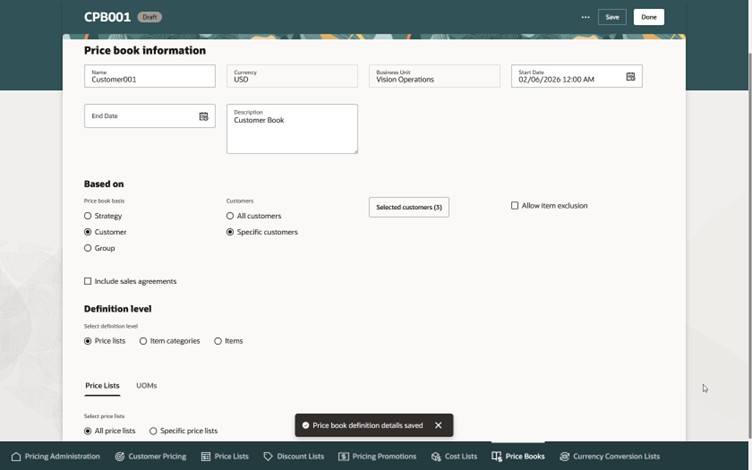Screen dimensions: 752x470
Task: Open the End Date calendar picker icon
Action: 203,117
